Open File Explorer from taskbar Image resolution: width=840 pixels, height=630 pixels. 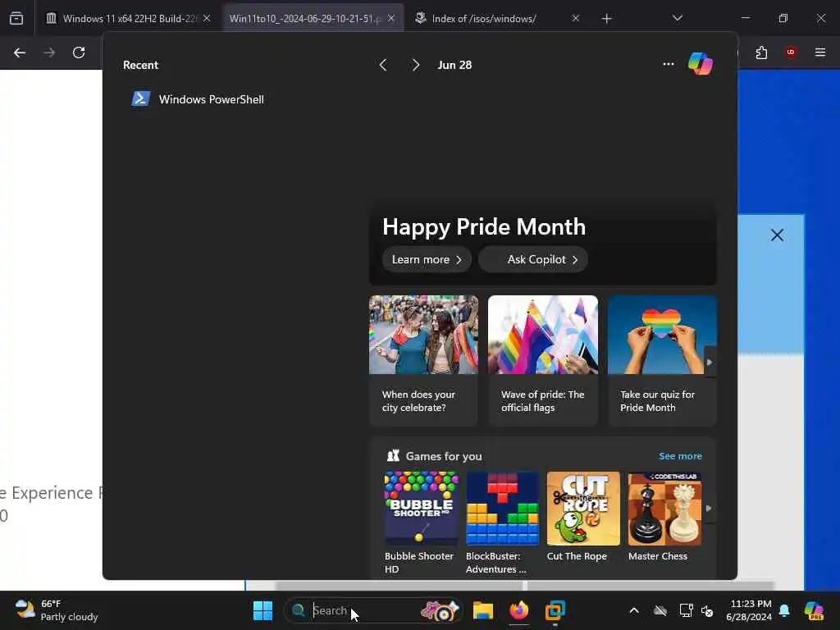coord(482,610)
